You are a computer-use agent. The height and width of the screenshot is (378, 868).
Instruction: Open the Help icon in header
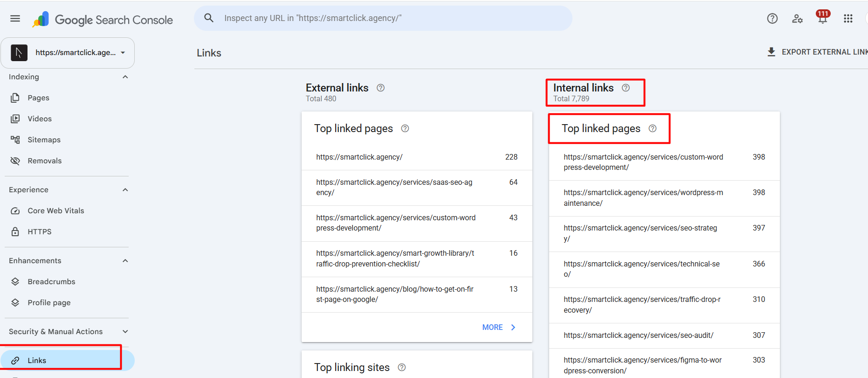coord(772,18)
